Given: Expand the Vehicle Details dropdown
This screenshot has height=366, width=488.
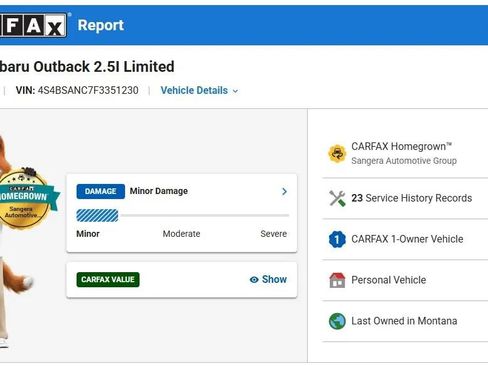Looking at the screenshot, I should (199, 90).
